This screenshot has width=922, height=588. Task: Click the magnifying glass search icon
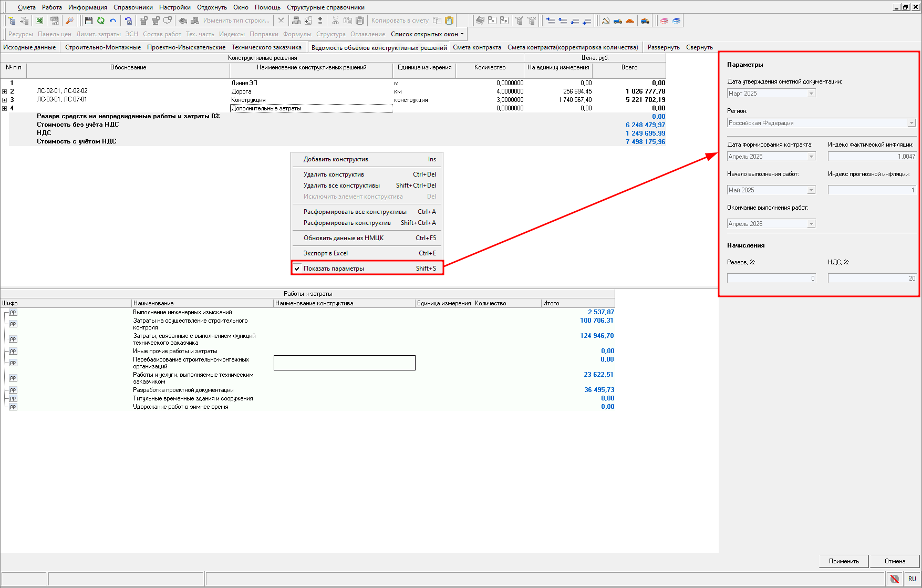pos(69,20)
